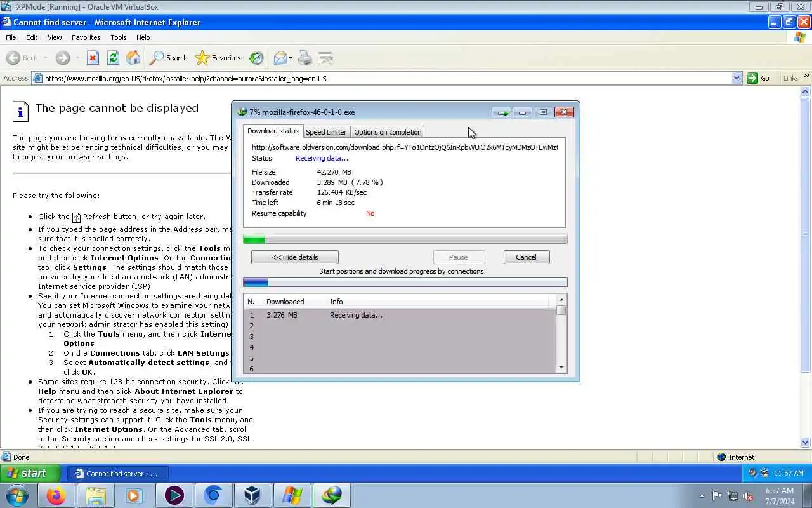Click the host clock 6:57 AM
This screenshot has width=812, height=508.
point(780,491)
